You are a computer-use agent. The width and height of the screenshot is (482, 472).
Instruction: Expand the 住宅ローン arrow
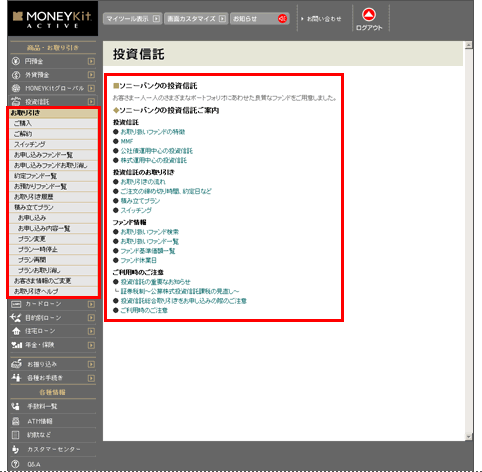click(x=91, y=331)
